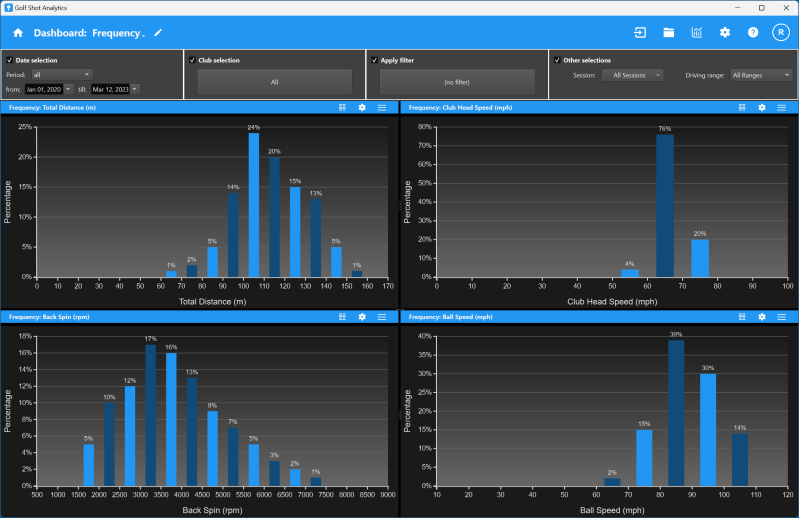Viewport: 799px width, 518px height.
Task: Open hamburger menu of Club Head Speed chart
Action: point(781,107)
